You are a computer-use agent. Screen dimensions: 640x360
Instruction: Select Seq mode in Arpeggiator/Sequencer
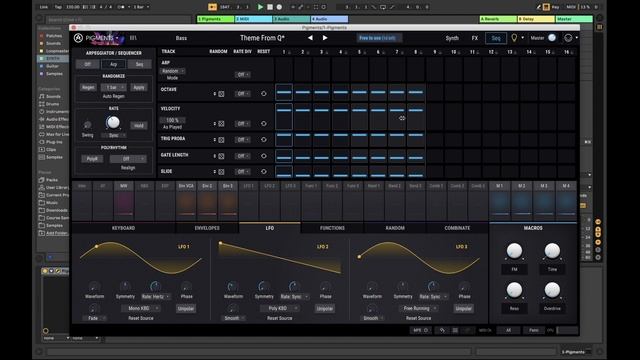click(x=139, y=64)
